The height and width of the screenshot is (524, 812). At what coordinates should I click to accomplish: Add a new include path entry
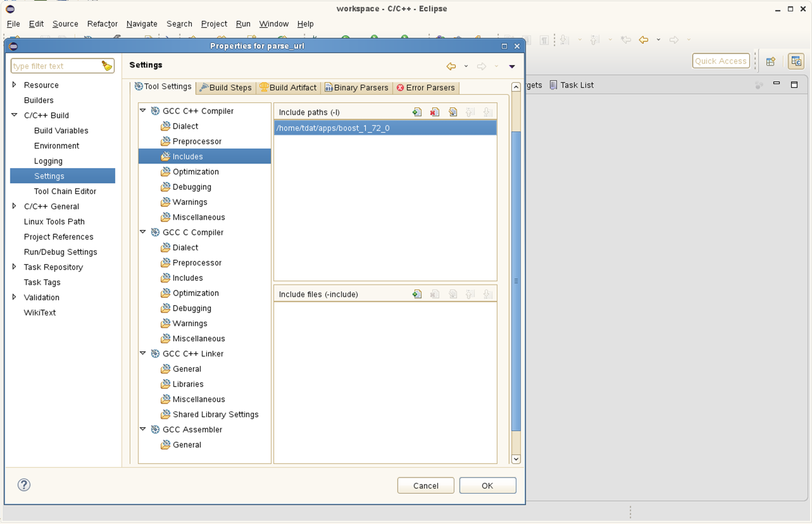click(x=416, y=112)
